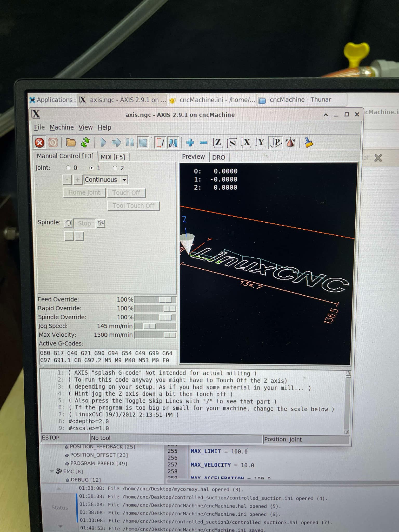Select the top-down Z view icon
The width and height of the screenshot is (399, 532).
click(217, 142)
